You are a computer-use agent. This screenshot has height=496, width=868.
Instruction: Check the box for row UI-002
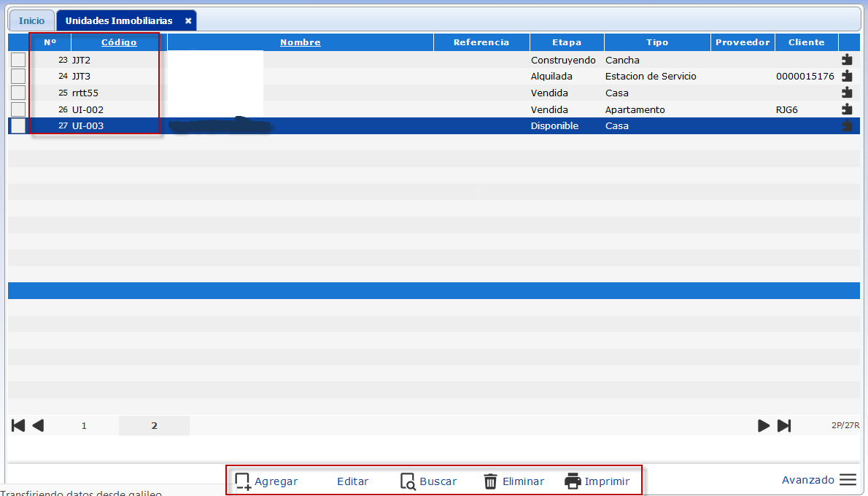coord(18,109)
